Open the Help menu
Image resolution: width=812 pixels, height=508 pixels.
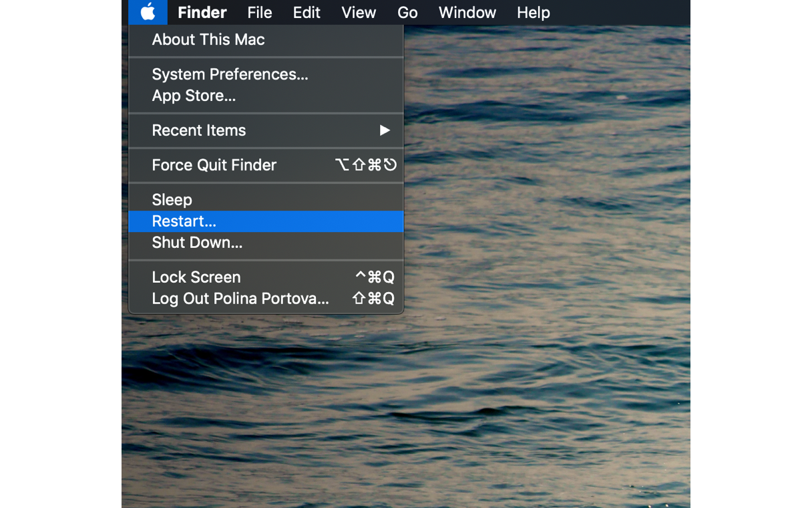click(x=534, y=12)
